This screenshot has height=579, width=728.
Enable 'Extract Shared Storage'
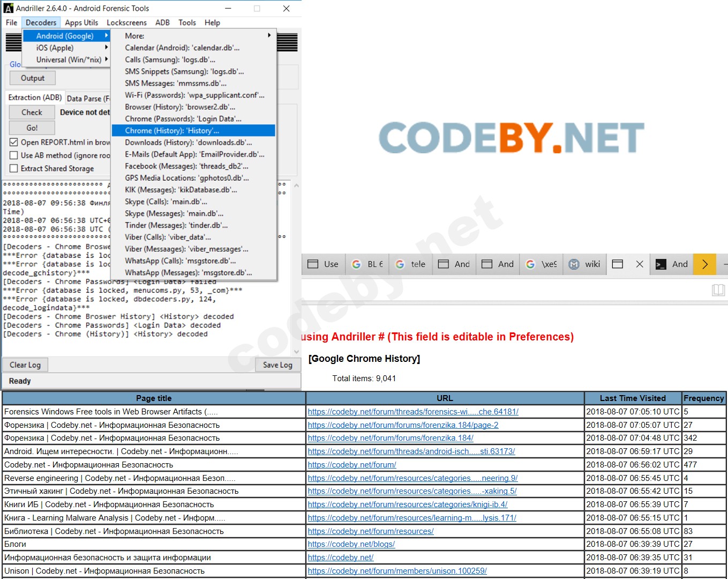point(13,168)
